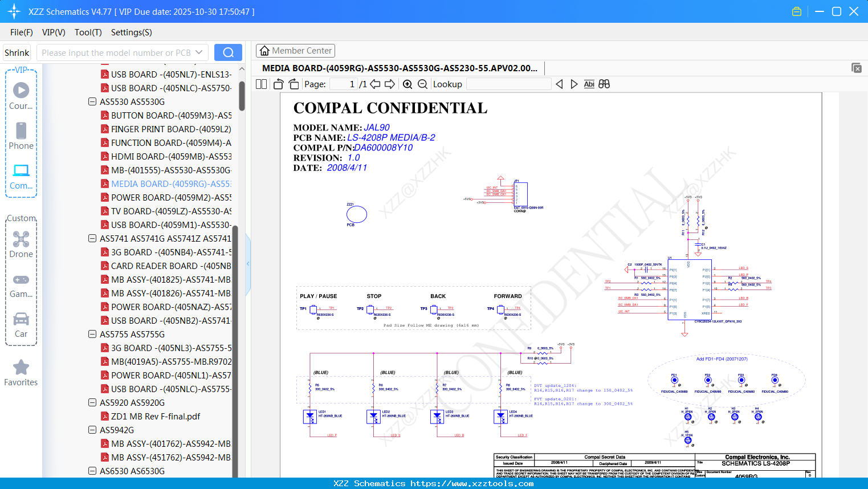Select the Computer sidebar category
The image size is (868, 489).
[21, 176]
